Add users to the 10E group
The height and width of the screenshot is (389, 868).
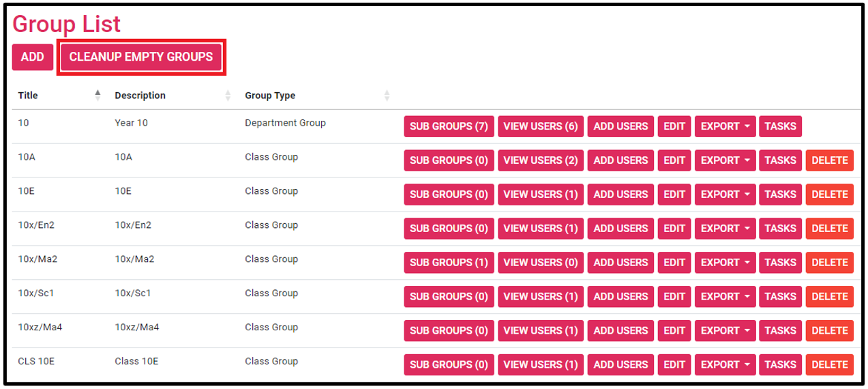620,194
